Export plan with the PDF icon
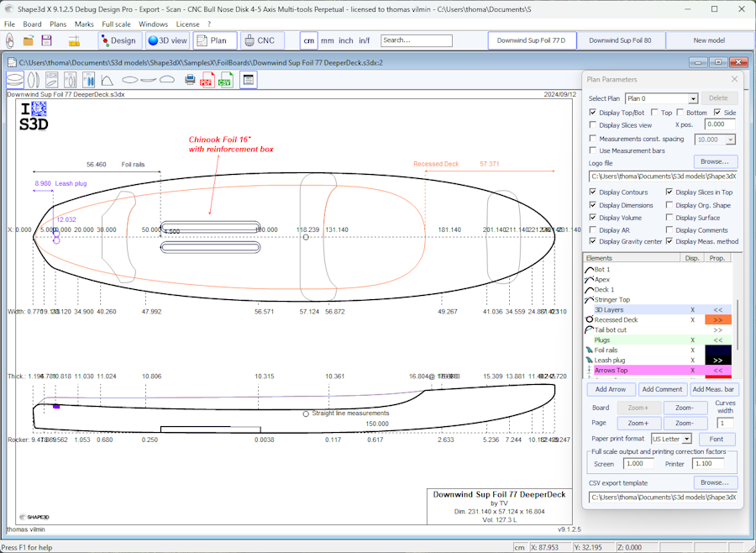Viewport: 756px width, 553px height. pos(207,80)
